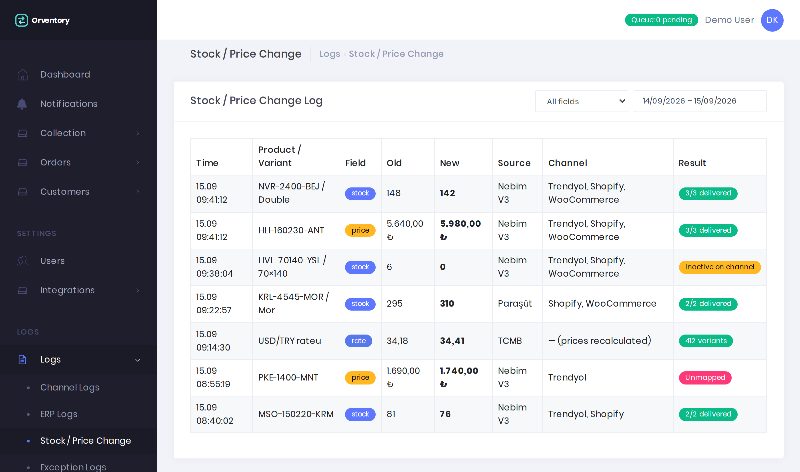Click the new value 34,41

pos(452,341)
